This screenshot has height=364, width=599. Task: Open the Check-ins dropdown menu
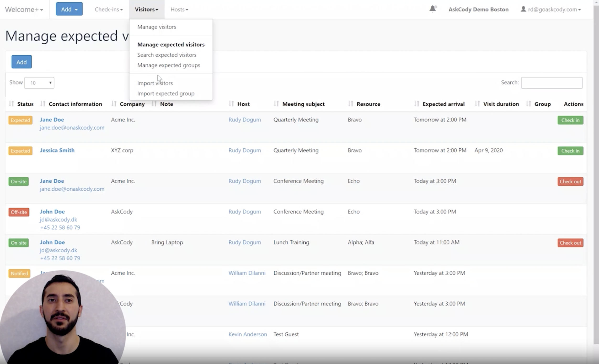108,9
